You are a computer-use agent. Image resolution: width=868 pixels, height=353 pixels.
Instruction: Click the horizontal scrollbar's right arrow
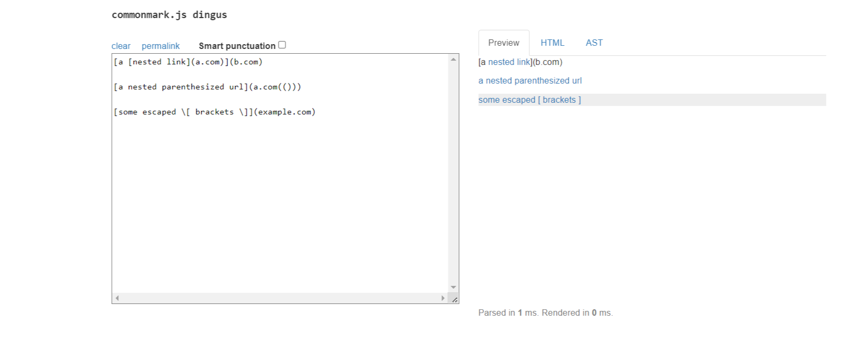(x=443, y=298)
